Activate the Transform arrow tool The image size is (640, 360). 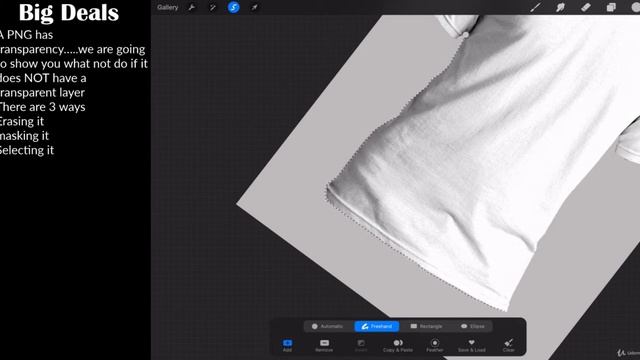click(254, 7)
